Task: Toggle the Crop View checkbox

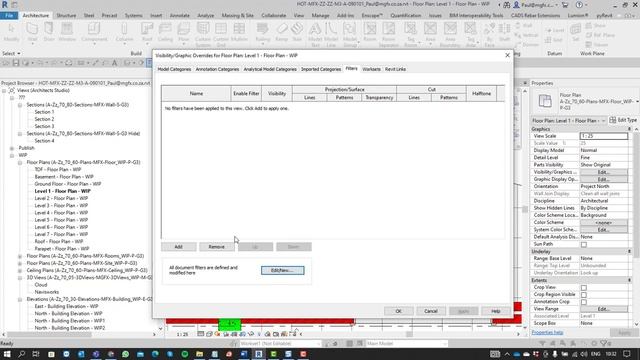Action: point(584,288)
